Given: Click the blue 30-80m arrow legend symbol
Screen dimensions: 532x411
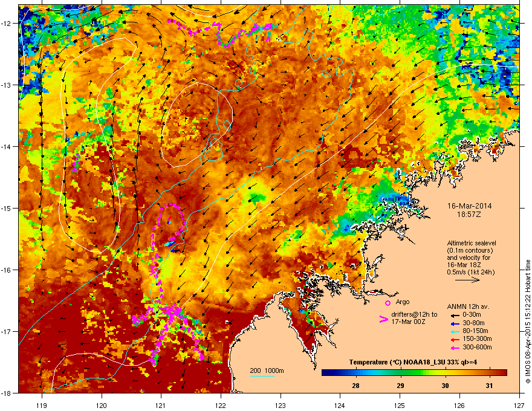Looking at the screenshot, I should pos(454,323).
